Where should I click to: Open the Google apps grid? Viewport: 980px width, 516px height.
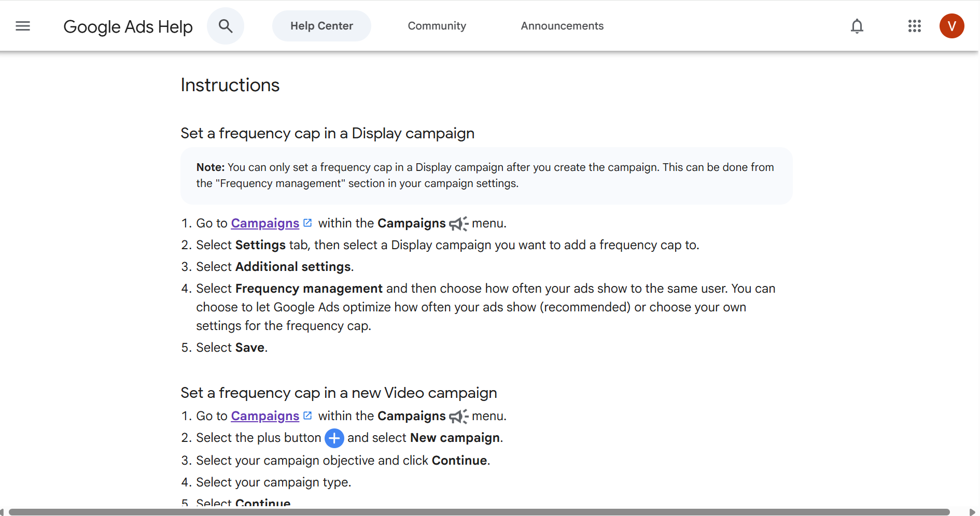point(914,26)
